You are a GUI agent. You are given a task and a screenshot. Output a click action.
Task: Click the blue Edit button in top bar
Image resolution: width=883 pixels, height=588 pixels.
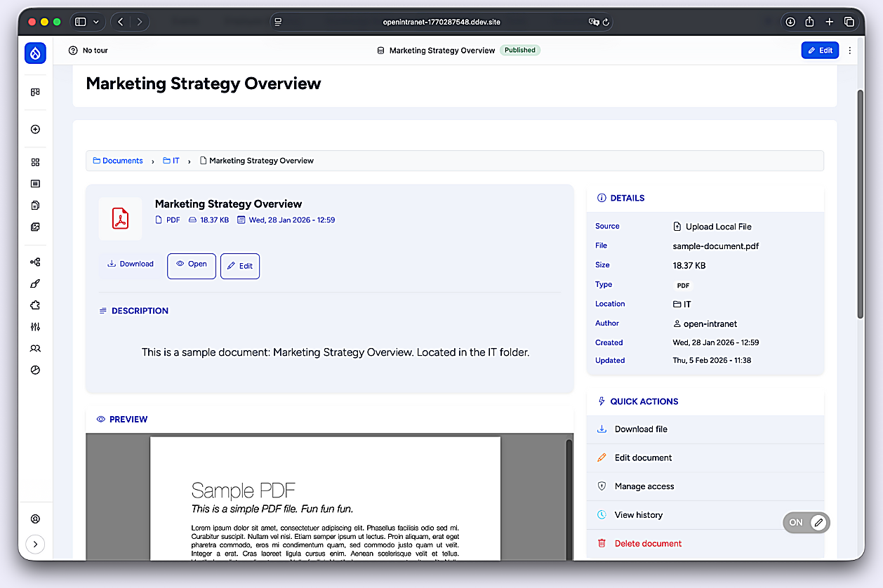pos(820,51)
